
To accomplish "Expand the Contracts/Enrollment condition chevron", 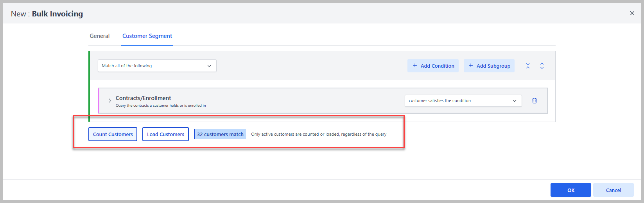I will click(x=110, y=101).
